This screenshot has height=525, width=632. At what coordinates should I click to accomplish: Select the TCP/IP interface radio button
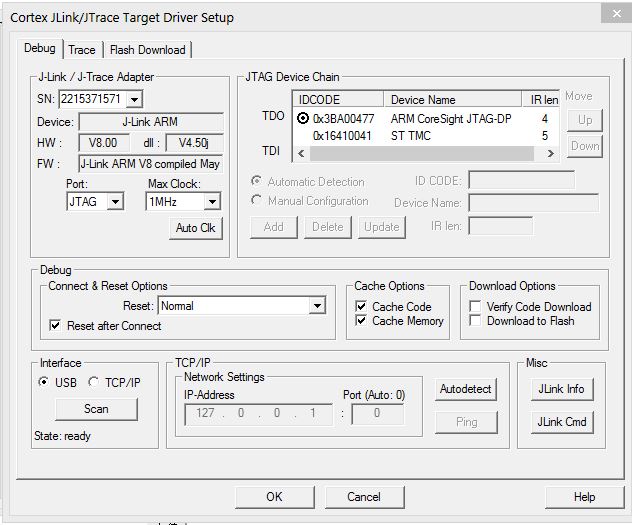94,381
